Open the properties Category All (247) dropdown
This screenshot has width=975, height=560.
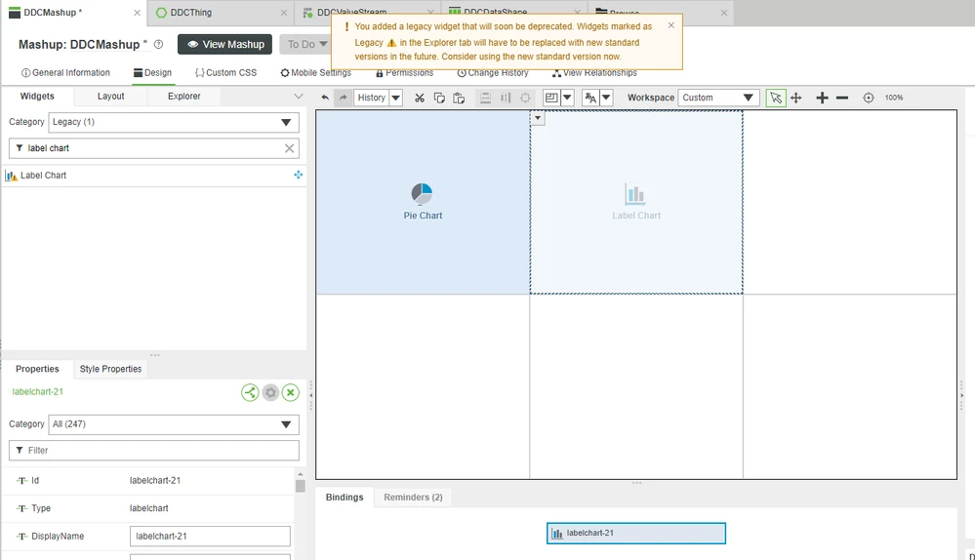pyautogui.click(x=174, y=424)
